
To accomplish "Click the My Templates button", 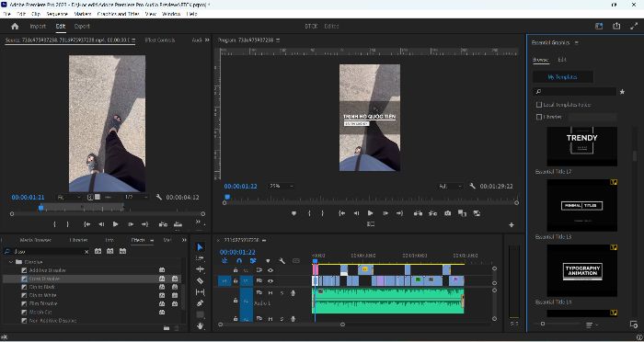I will pos(563,77).
